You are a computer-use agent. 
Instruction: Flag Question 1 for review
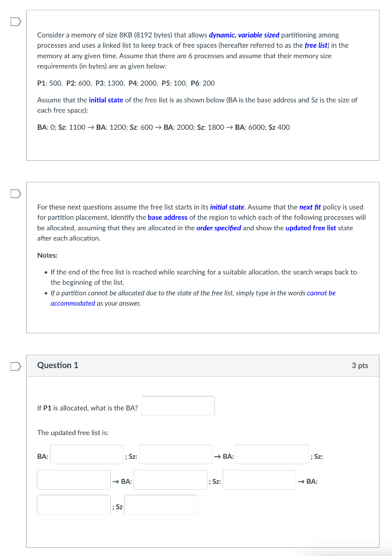pos(15,367)
